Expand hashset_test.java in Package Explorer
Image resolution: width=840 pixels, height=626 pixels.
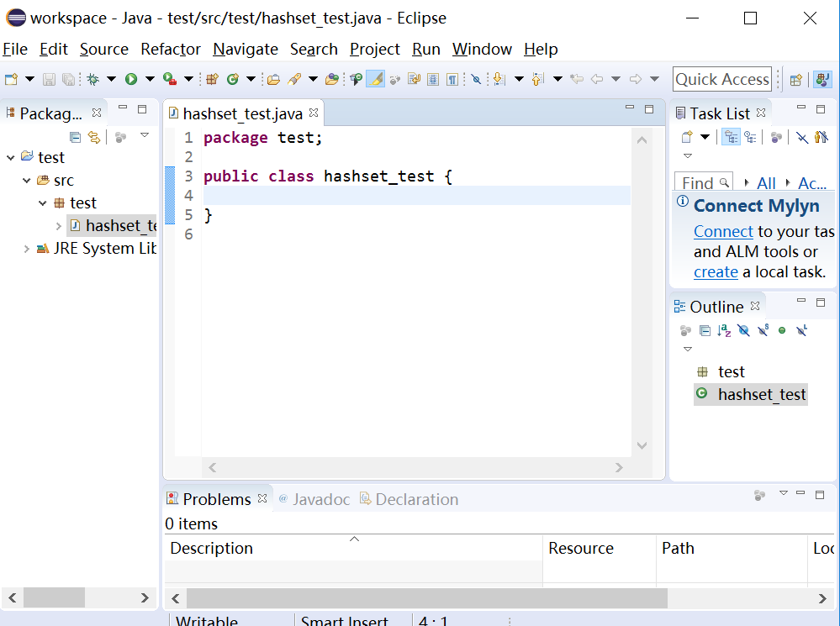(59, 226)
